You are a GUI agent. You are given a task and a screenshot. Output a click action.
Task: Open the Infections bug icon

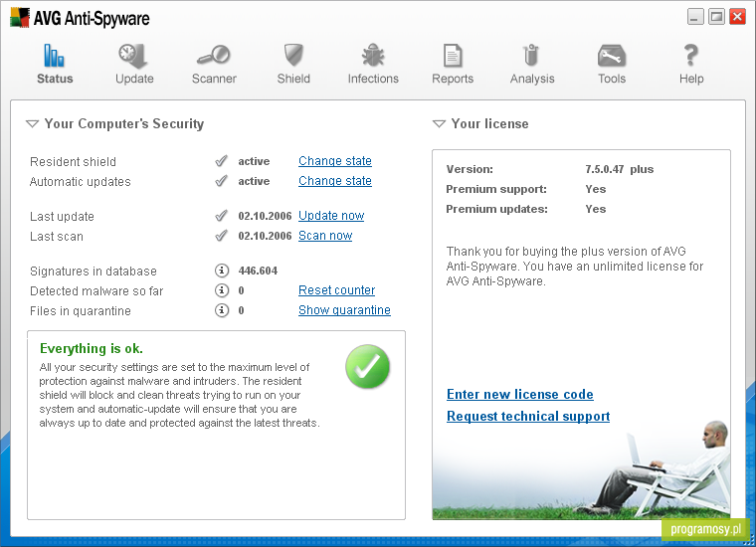[373, 55]
